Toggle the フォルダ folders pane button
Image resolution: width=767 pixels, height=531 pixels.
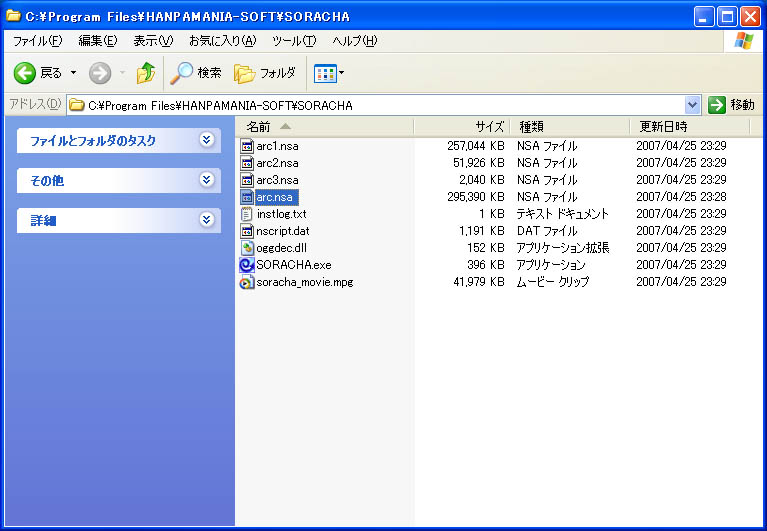pyautogui.click(x=265, y=73)
